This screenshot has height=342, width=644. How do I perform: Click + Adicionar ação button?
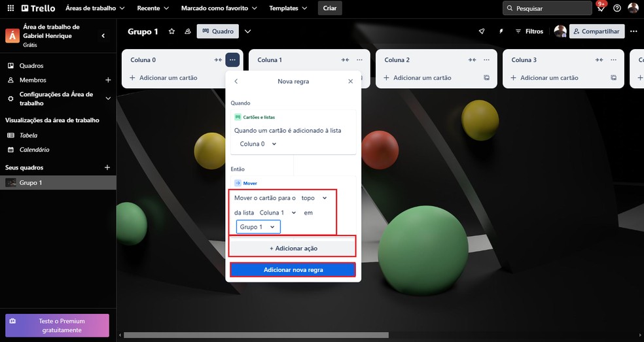293,248
